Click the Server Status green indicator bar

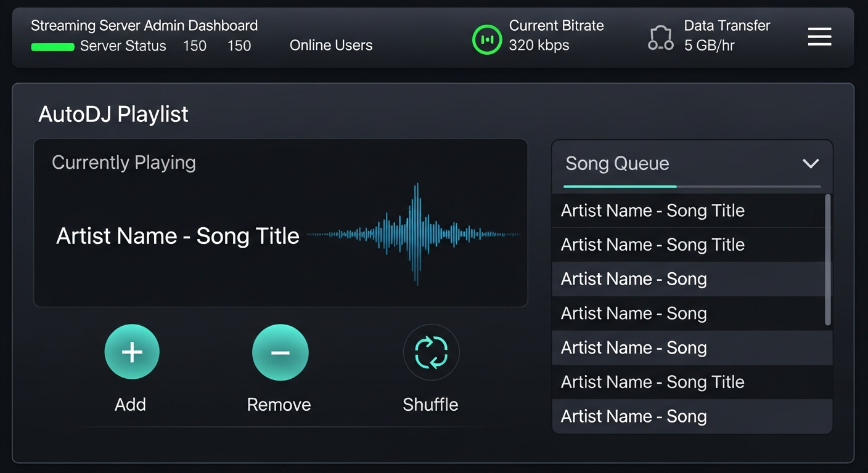tap(53, 46)
